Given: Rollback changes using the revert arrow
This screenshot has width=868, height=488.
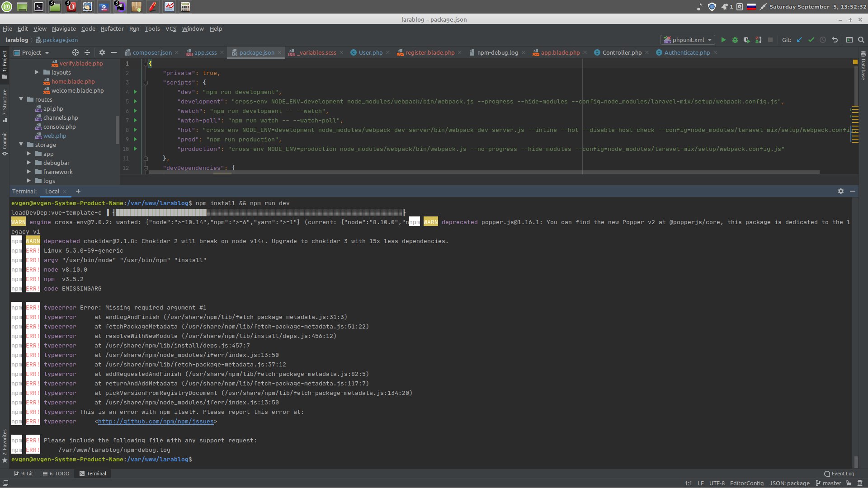Looking at the screenshot, I should coord(835,40).
